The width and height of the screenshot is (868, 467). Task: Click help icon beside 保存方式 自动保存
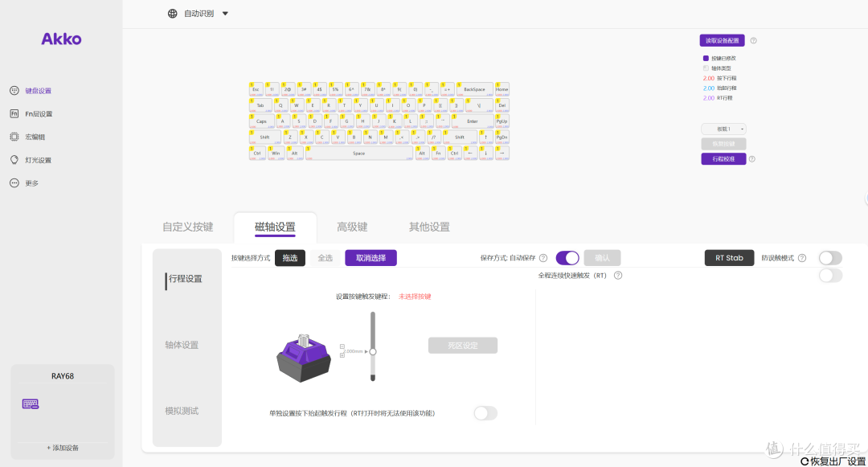coord(543,258)
